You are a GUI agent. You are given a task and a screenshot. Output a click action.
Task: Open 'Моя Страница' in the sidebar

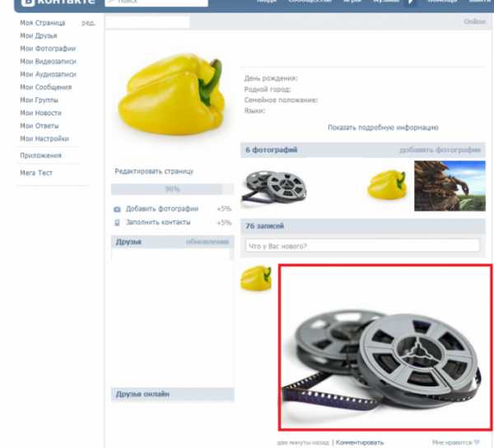pos(43,23)
